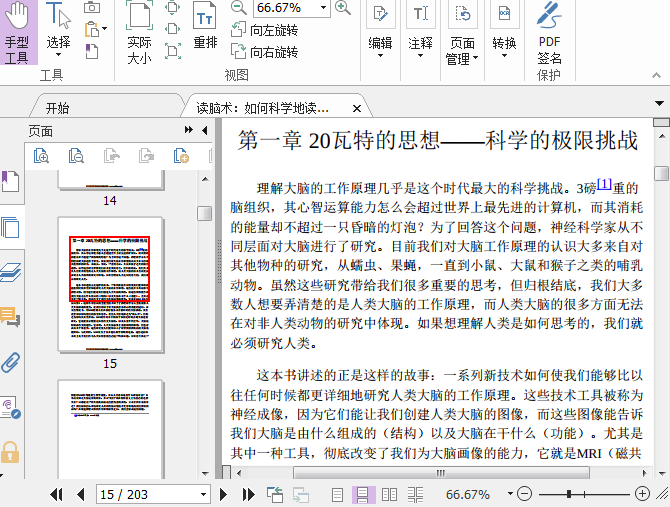The image size is (670, 507).
Task: Click the Reflow (重排) button
Action: click(205, 26)
